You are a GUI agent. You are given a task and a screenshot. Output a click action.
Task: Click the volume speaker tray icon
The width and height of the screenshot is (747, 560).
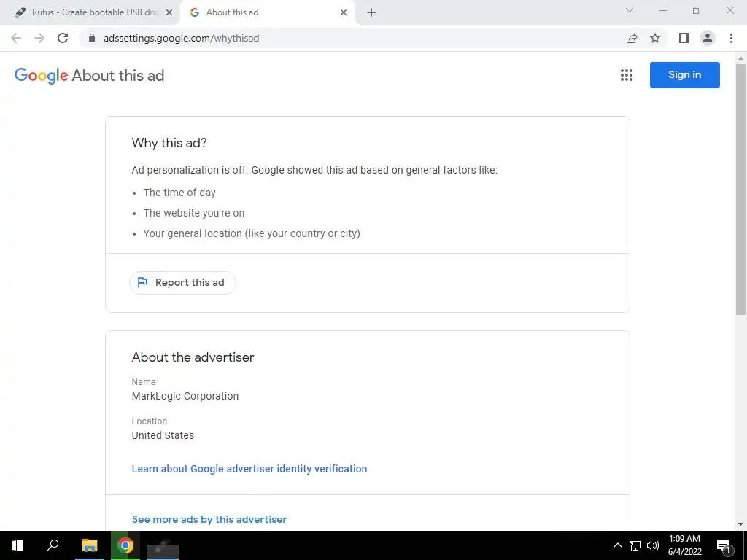click(x=653, y=545)
